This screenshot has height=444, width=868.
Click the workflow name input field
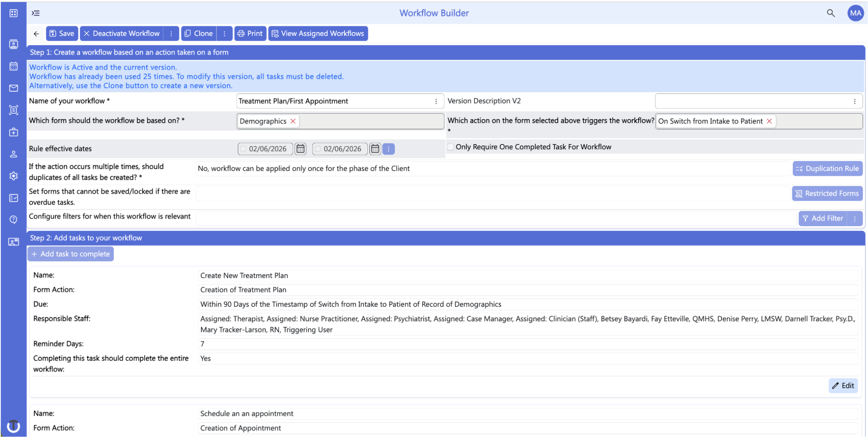(340, 101)
